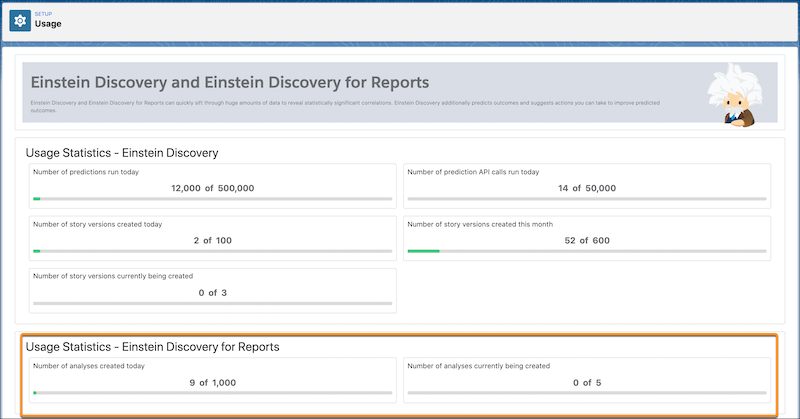Click the '12,000 of 500,000' value

[213, 188]
